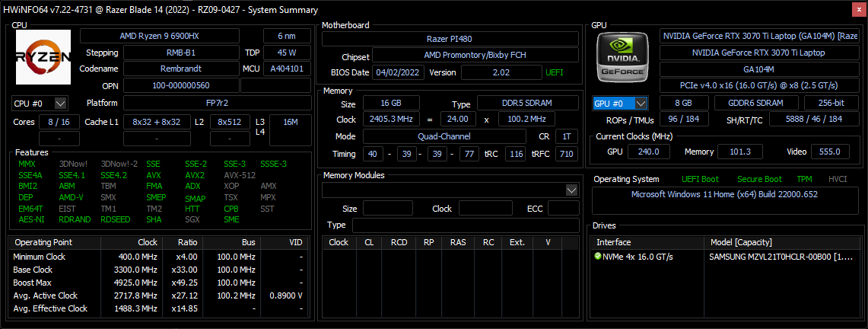The height and width of the screenshot is (329, 868).
Task: Select the Minimum Clock row
Action: click(x=158, y=257)
